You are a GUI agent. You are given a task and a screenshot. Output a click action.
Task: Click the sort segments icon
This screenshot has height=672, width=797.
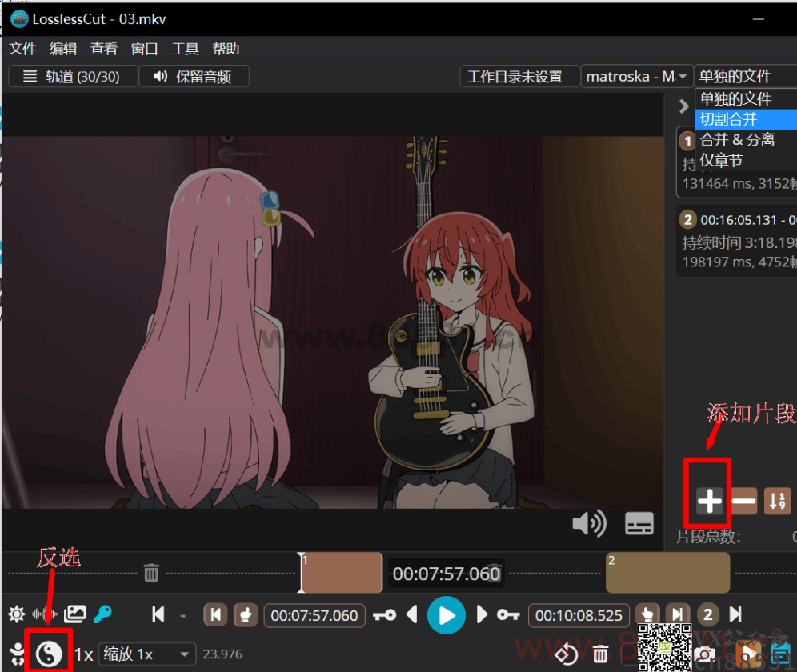coord(778,502)
